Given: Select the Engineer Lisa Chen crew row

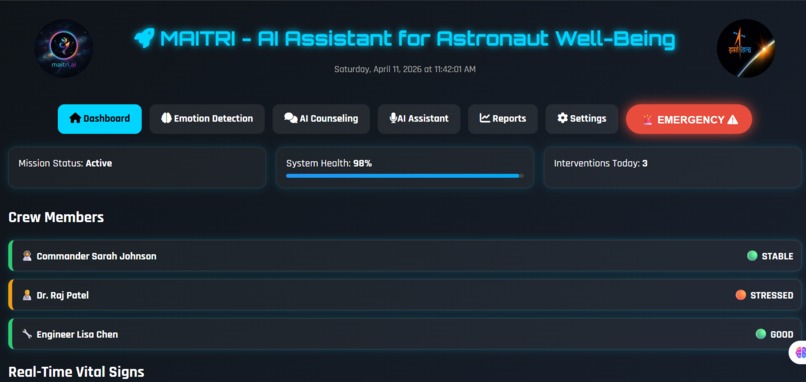Looking at the screenshot, I should pyautogui.click(x=405, y=334).
